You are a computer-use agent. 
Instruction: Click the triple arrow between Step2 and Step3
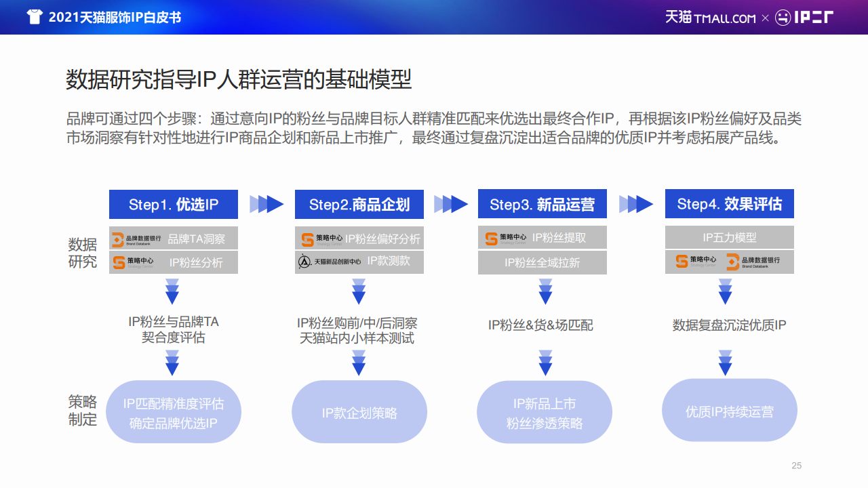[451, 204]
